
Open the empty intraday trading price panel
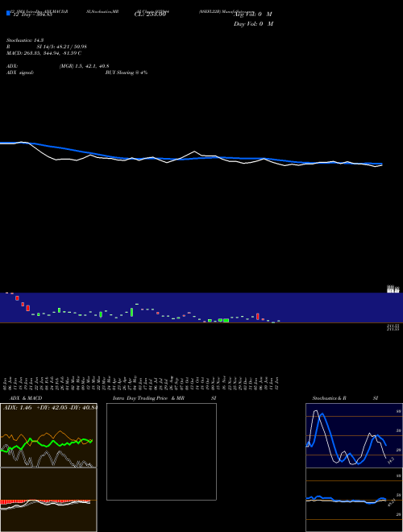[161, 451]
